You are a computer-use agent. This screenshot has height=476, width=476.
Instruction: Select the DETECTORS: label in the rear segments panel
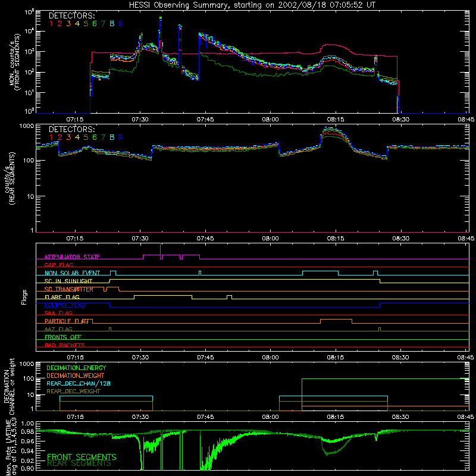click(71, 129)
